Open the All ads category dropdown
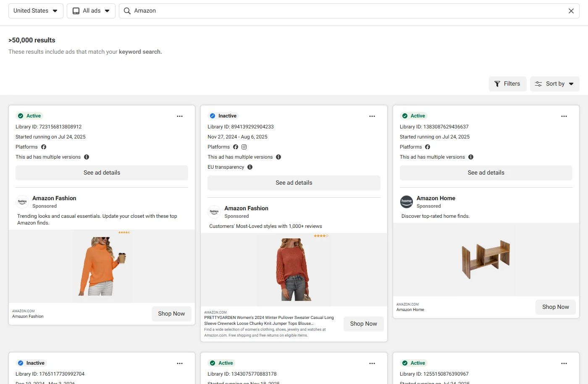The width and height of the screenshot is (588, 384). pos(91,11)
